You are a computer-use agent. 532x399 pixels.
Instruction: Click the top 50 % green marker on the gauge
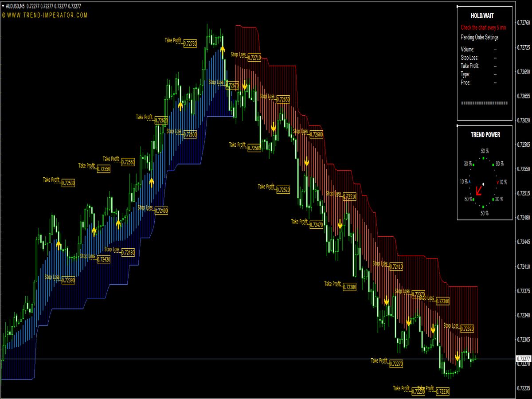point(483,158)
